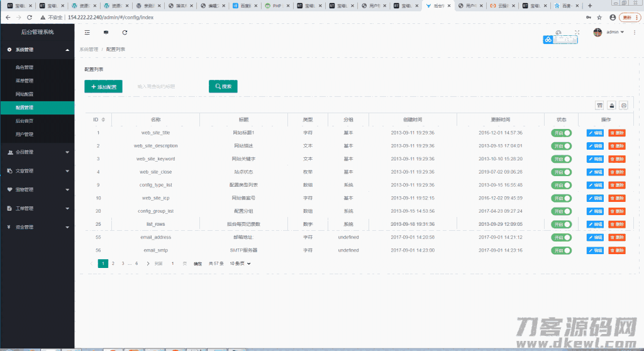Open the admin user dropdown
The height and width of the screenshot is (351, 644).
[x=614, y=32]
